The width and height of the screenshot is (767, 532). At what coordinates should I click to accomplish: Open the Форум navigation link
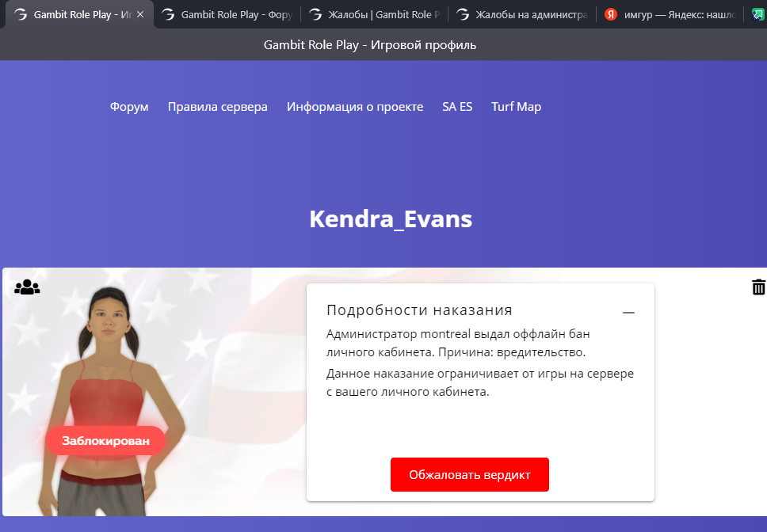(129, 107)
